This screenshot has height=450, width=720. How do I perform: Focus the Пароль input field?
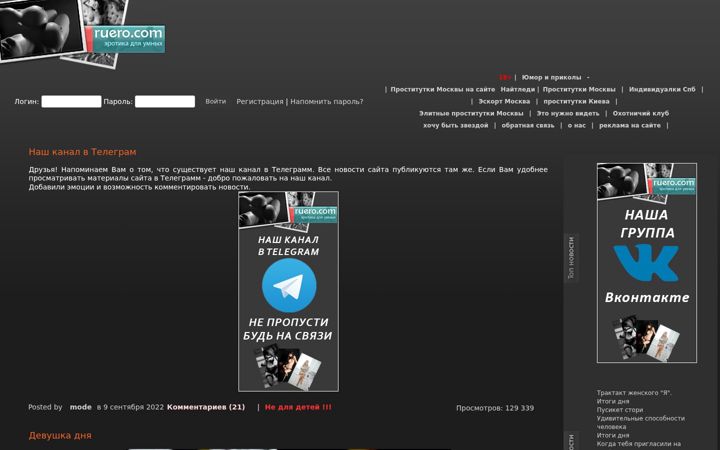(165, 101)
